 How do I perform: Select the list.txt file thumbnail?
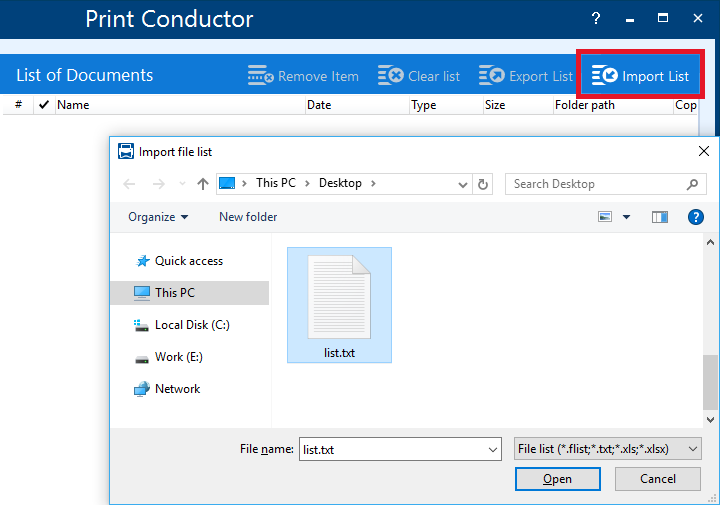(x=339, y=305)
